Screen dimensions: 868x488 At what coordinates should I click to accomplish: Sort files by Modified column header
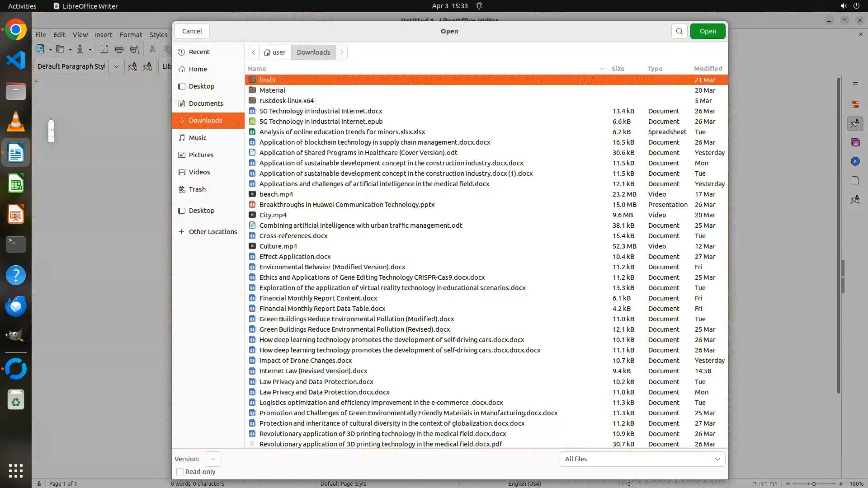pos(708,69)
